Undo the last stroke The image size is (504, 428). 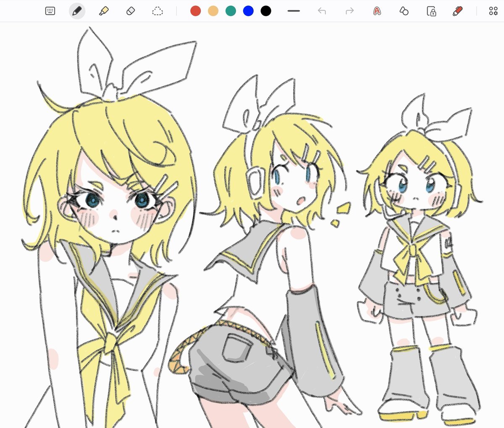click(322, 11)
